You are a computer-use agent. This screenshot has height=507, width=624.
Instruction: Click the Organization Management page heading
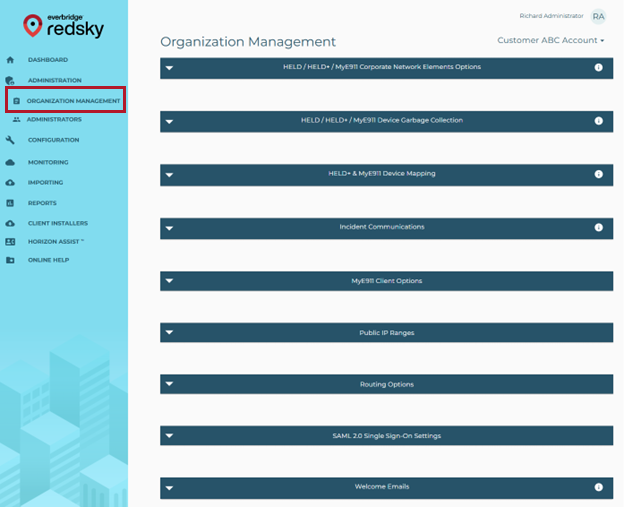pos(248,42)
